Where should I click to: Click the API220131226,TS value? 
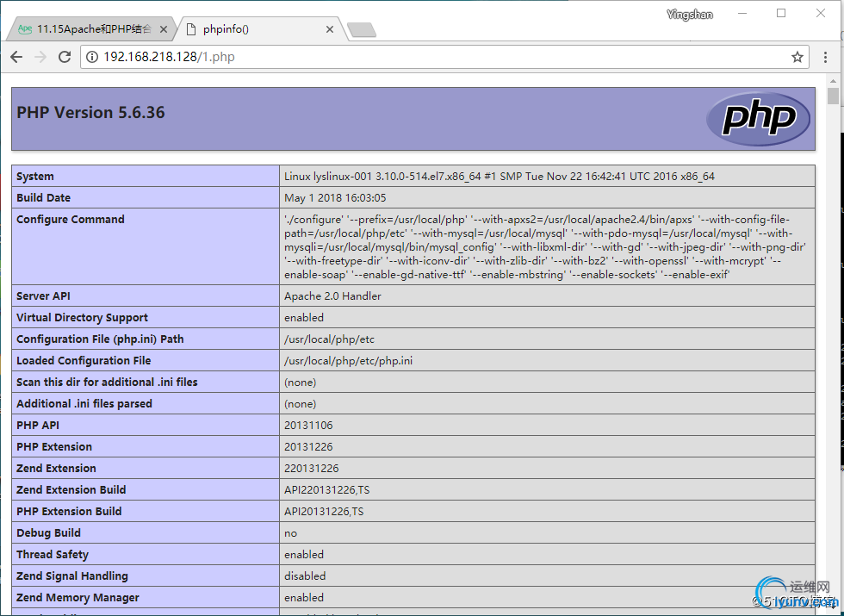point(326,489)
